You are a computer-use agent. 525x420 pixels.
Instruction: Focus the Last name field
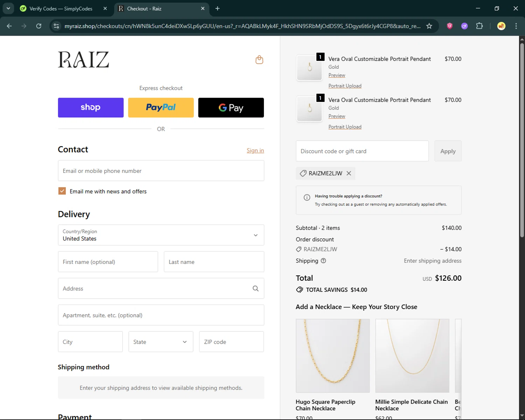(x=214, y=262)
